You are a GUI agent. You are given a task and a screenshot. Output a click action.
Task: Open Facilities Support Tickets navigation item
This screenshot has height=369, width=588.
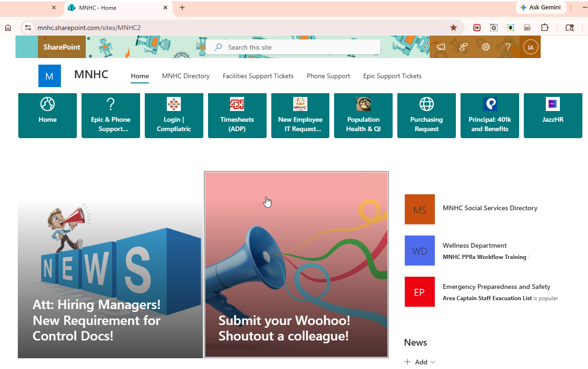(x=258, y=76)
